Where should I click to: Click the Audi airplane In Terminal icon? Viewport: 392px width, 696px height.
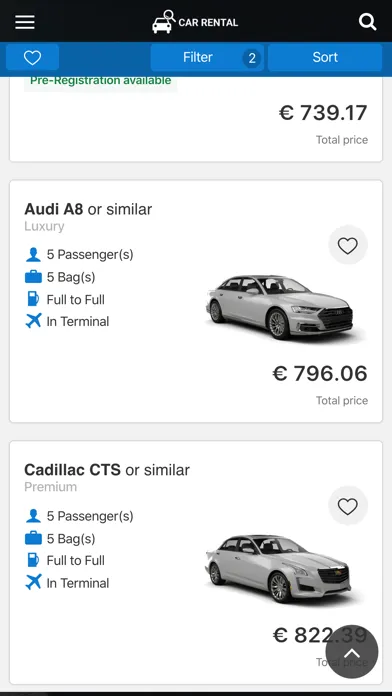coord(33,321)
